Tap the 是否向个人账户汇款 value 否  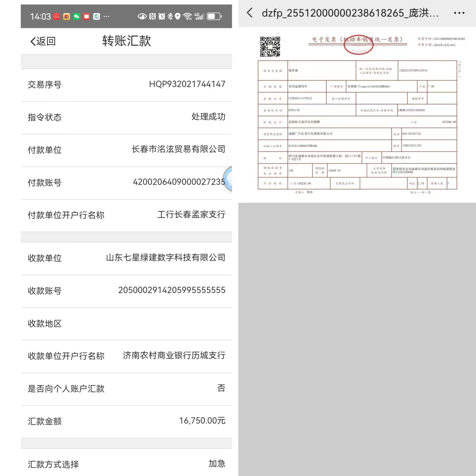(221, 388)
